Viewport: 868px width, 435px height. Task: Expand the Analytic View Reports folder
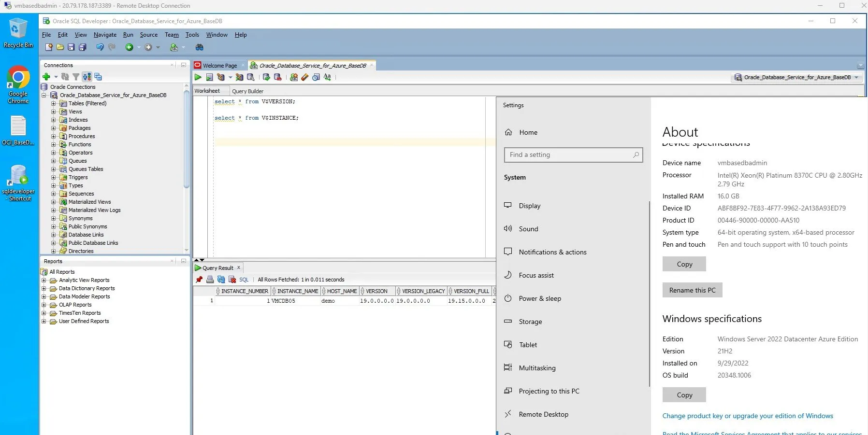[44, 280]
